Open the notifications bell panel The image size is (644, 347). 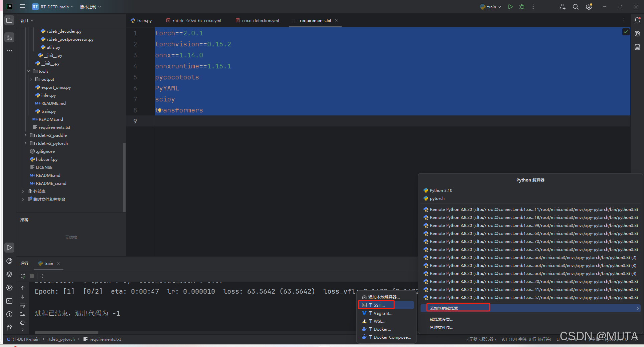click(637, 20)
